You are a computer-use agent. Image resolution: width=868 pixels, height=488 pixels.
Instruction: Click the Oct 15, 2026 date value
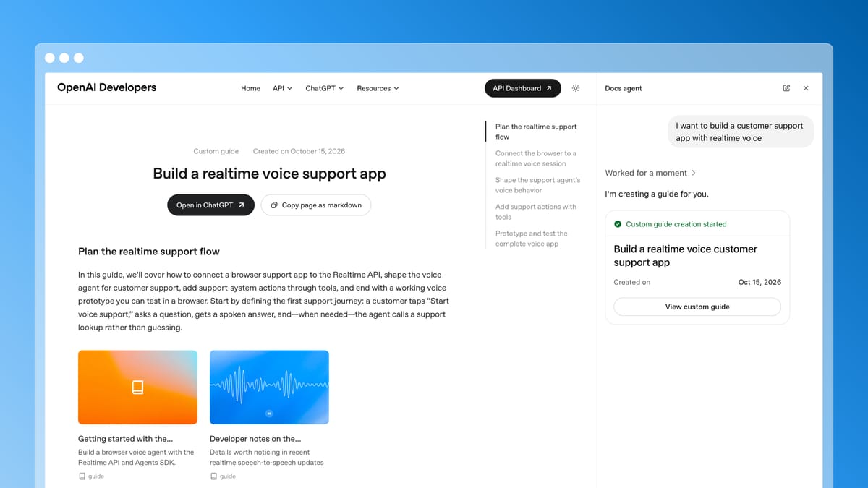click(759, 282)
